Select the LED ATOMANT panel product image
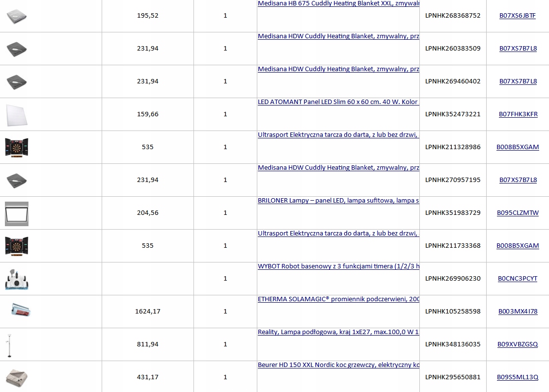 17,114
